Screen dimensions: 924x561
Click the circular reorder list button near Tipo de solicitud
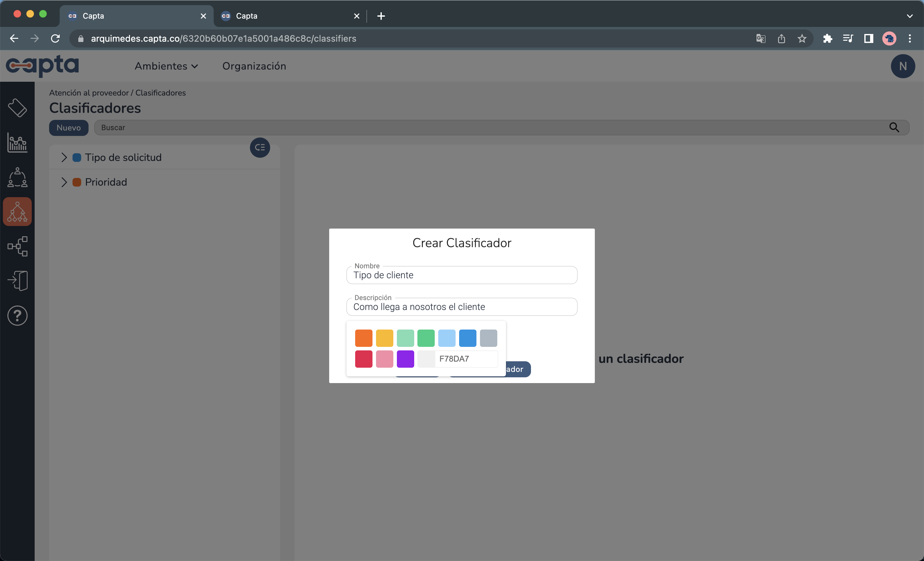coord(260,148)
